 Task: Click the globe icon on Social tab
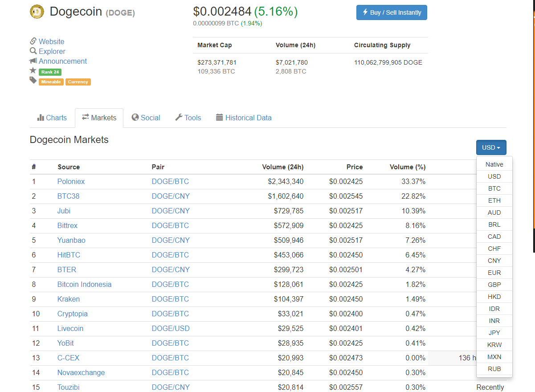(135, 117)
